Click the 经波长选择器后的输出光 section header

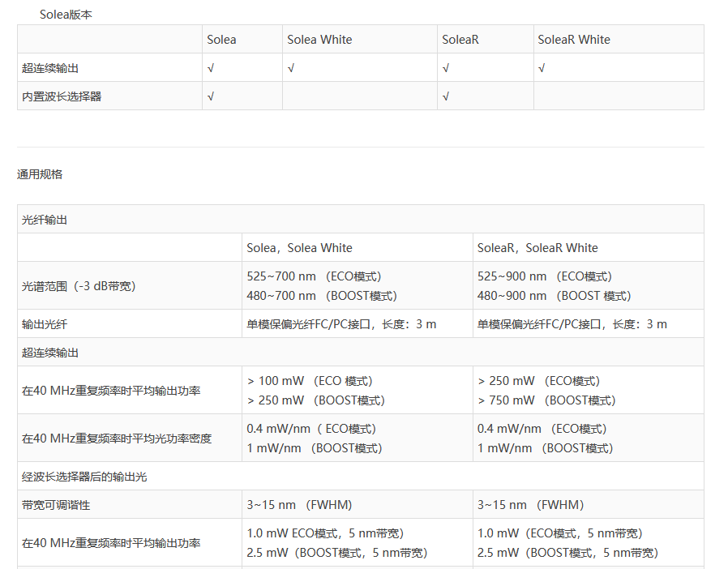84,477
